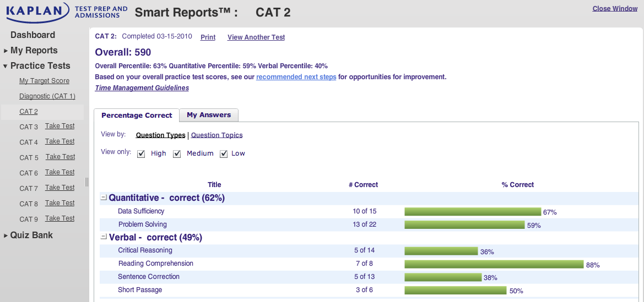Collapse the Quantitative section
This screenshot has height=302, width=644.
[x=104, y=197]
